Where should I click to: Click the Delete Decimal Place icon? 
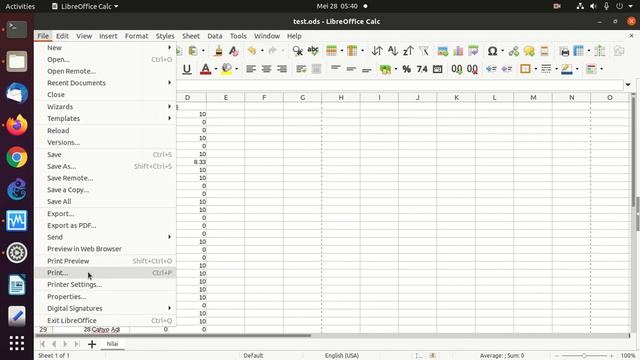pyautogui.click(x=472, y=69)
